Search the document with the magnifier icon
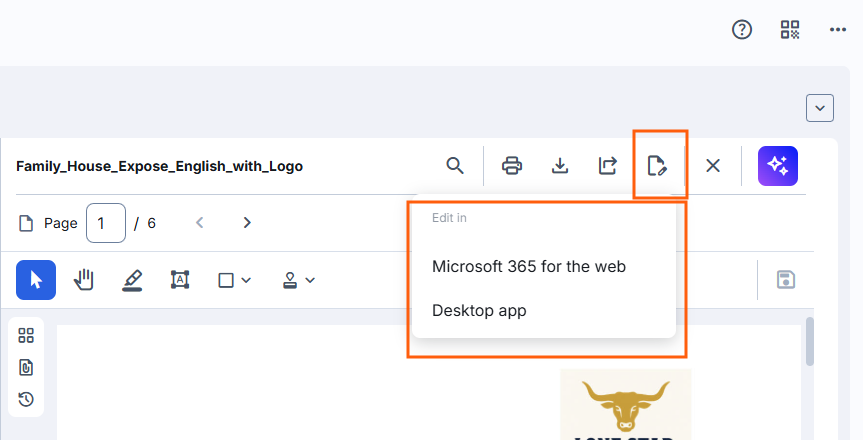 (x=455, y=166)
